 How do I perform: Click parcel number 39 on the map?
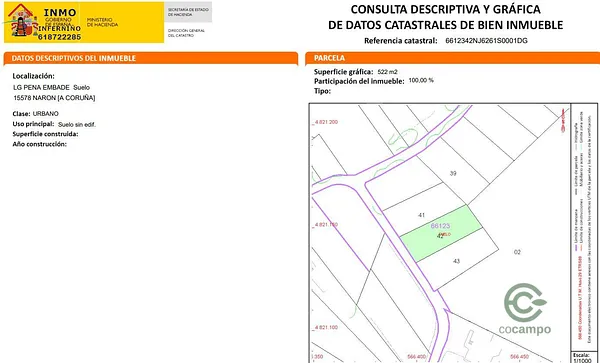pos(453,173)
